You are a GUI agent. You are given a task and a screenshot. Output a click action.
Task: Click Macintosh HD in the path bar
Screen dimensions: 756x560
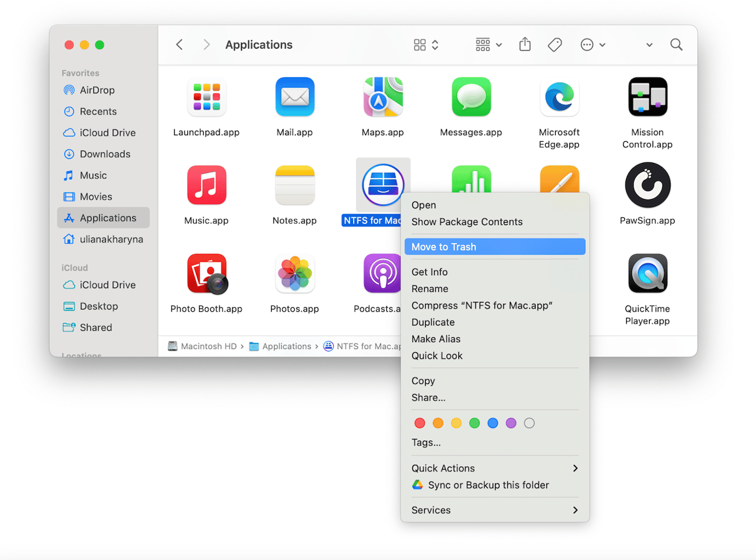pyautogui.click(x=208, y=347)
